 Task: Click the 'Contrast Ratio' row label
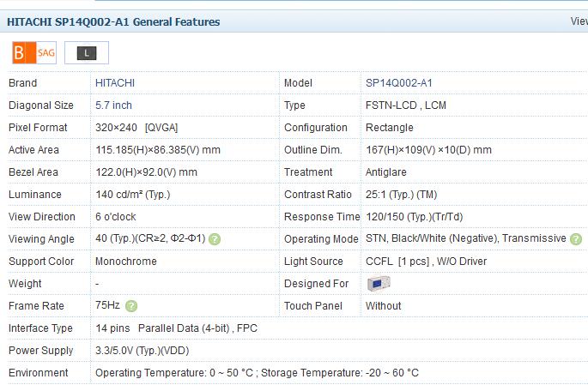pyautogui.click(x=318, y=195)
